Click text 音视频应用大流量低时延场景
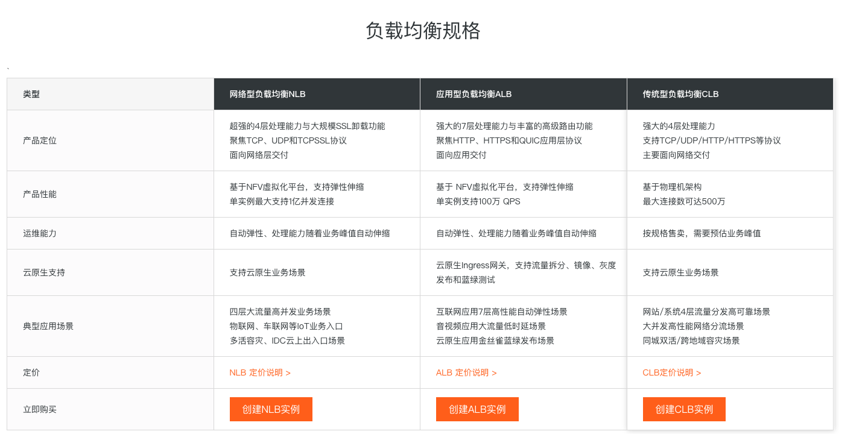Viewport: 868px width, 443px height. click(491, 326)
